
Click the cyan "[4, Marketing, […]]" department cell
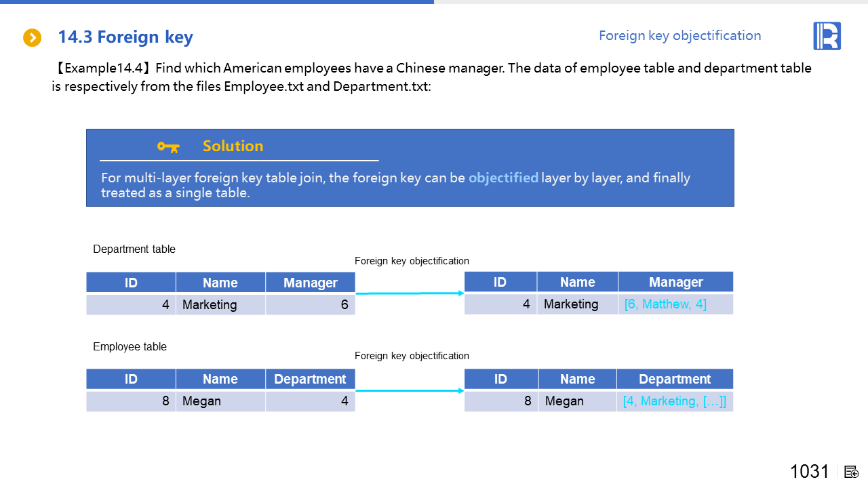pos(674,401)
